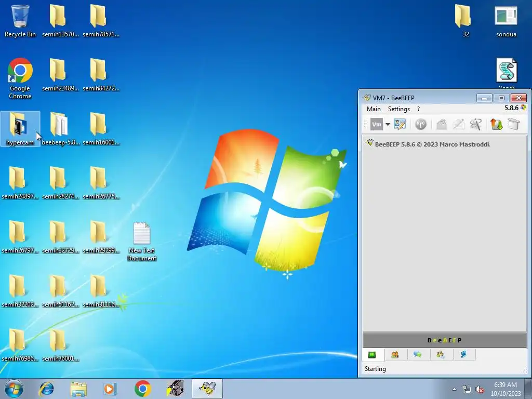
Task: Select the semih76001... folder
Action: 60,345
